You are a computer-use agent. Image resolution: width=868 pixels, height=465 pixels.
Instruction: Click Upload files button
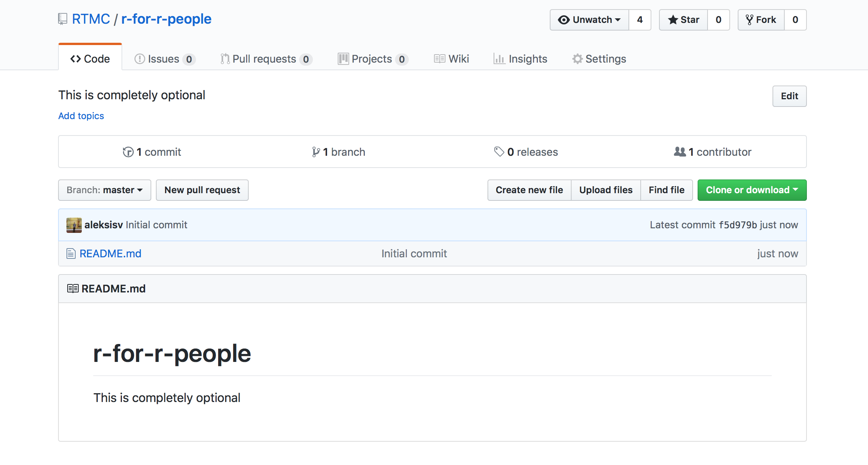tap(606, 190)
